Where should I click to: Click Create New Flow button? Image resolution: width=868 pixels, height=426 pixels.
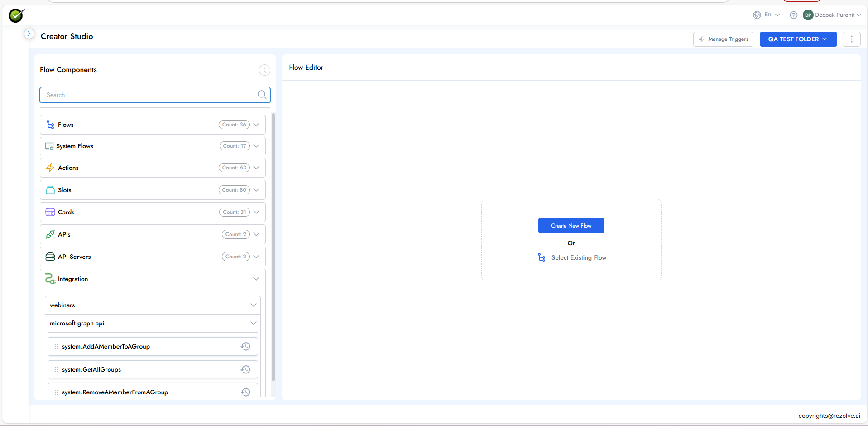pos(571,226)
